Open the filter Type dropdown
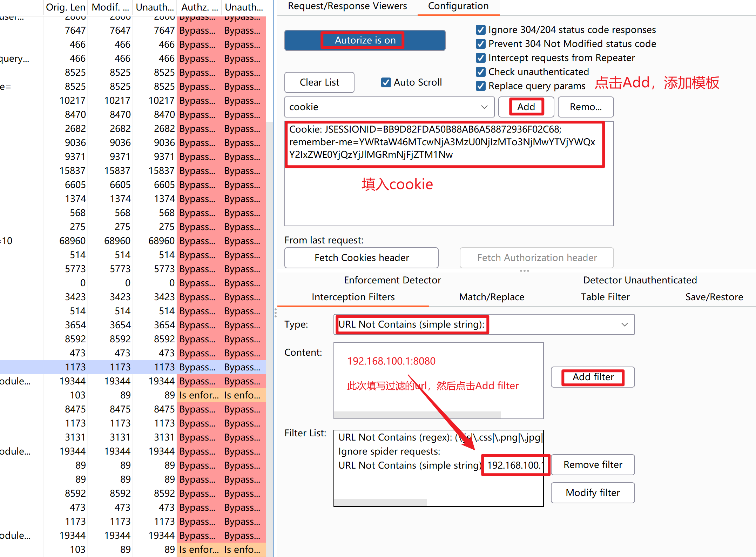756x557 pixels. (625, 324)
